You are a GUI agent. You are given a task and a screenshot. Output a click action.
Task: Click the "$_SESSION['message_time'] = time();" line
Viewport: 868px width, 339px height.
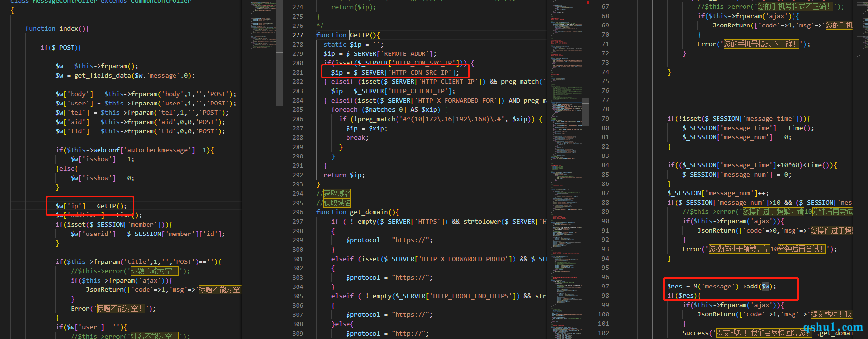tap(748, 128)
